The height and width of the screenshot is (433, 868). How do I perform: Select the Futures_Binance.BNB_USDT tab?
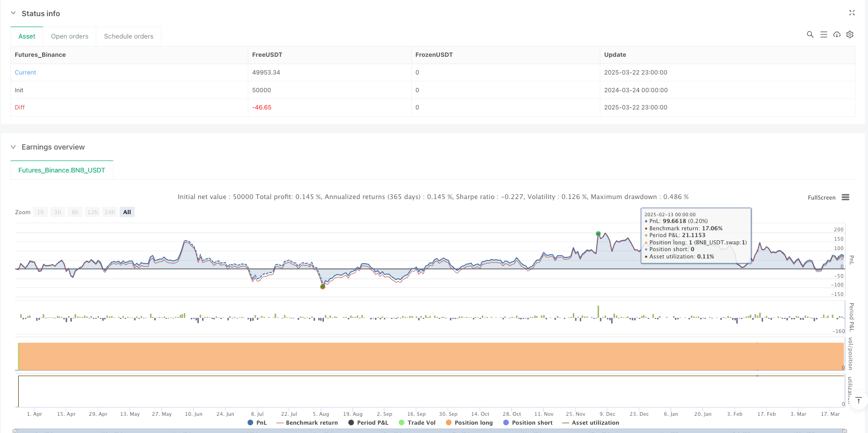coord(62,170)
